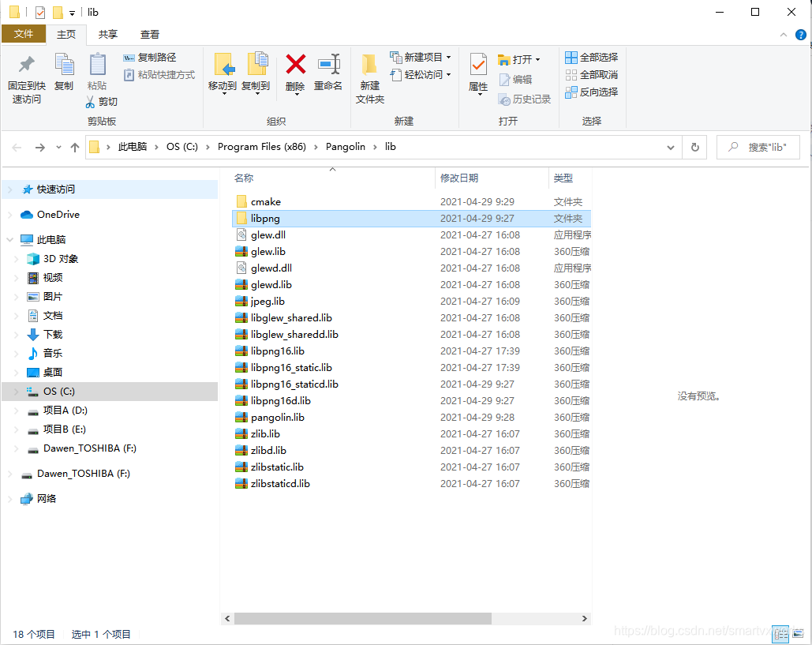Navigate back with the left arrow
This screenshot has height=645, width=812.
click(x=17, y=148)
